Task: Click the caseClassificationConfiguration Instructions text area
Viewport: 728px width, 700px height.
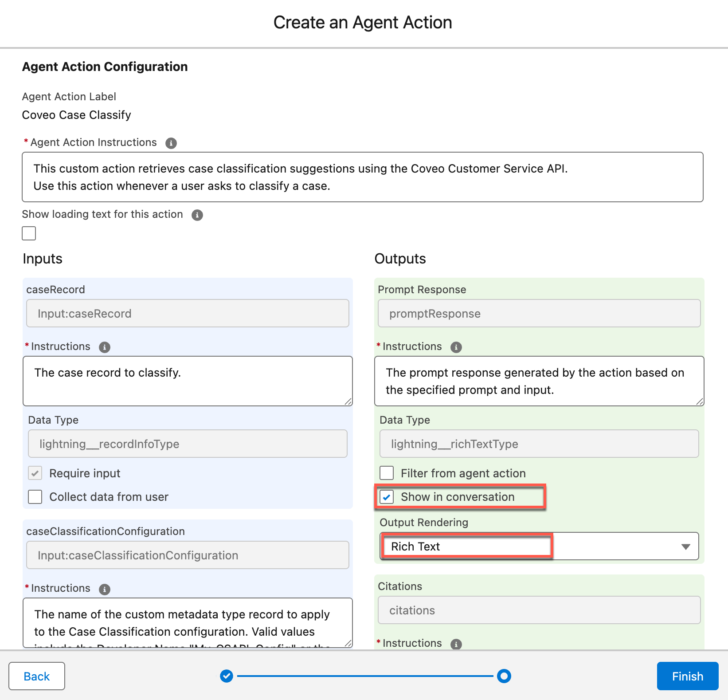Action: pyautogui.click(x=188, y=623)
